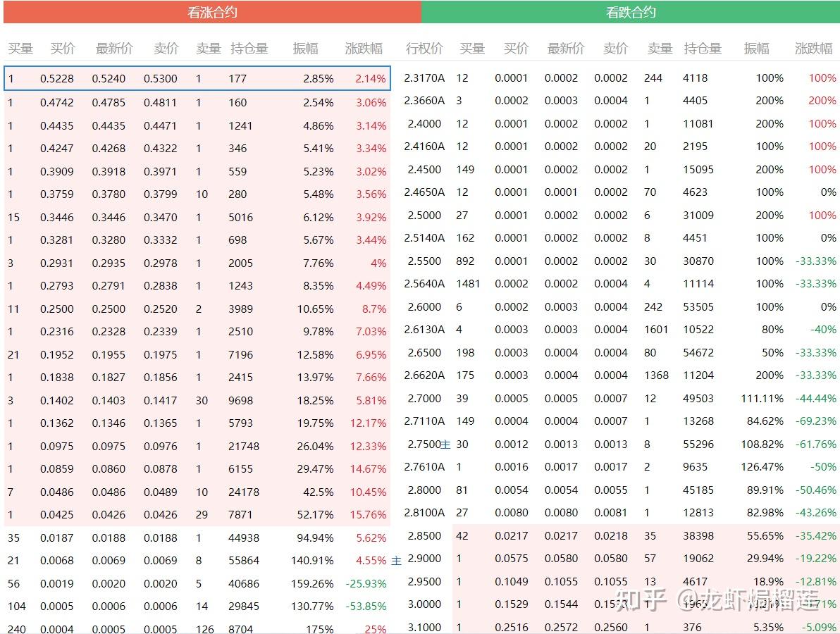This screenshot has width=840, height=634.
Task: Click put amplitude value 126.47%
Action: 762,467
